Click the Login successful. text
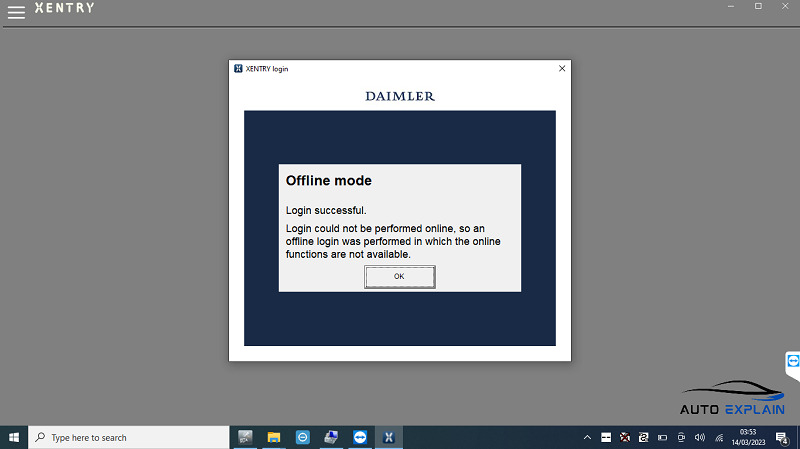 [326, 210]
